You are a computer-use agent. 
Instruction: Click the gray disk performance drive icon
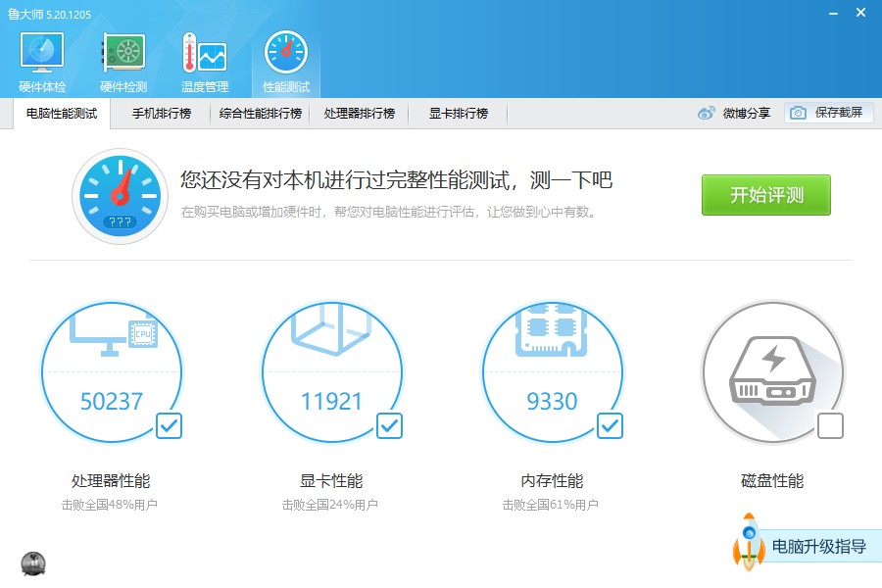(773, 371)
